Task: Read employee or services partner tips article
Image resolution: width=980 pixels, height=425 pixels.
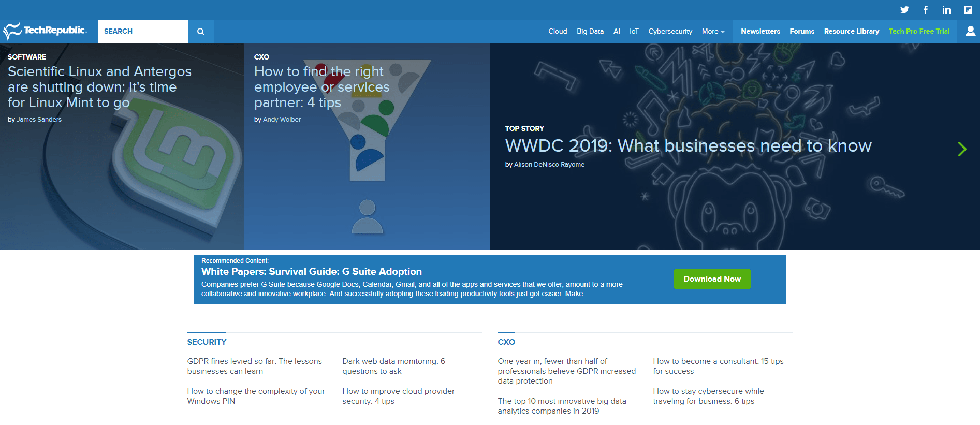Action: (321, 87)
